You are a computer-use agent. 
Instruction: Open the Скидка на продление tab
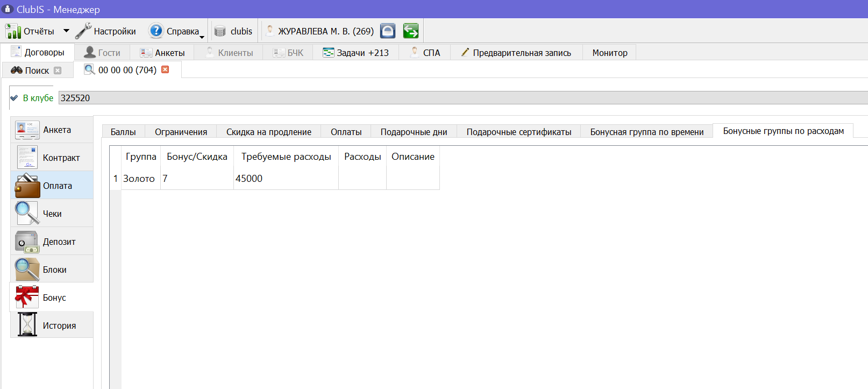[269, 132]
